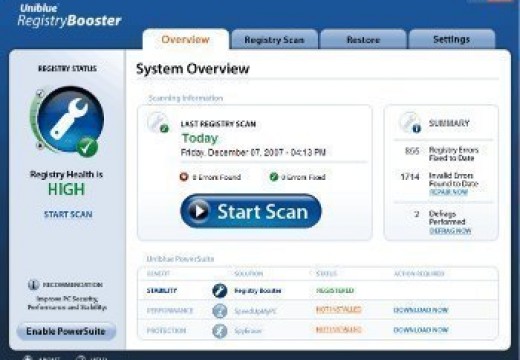Click DOWNLOAD NOW in the Protection row
The width and height of the screenshot is (520, 360).
(421, 330)
